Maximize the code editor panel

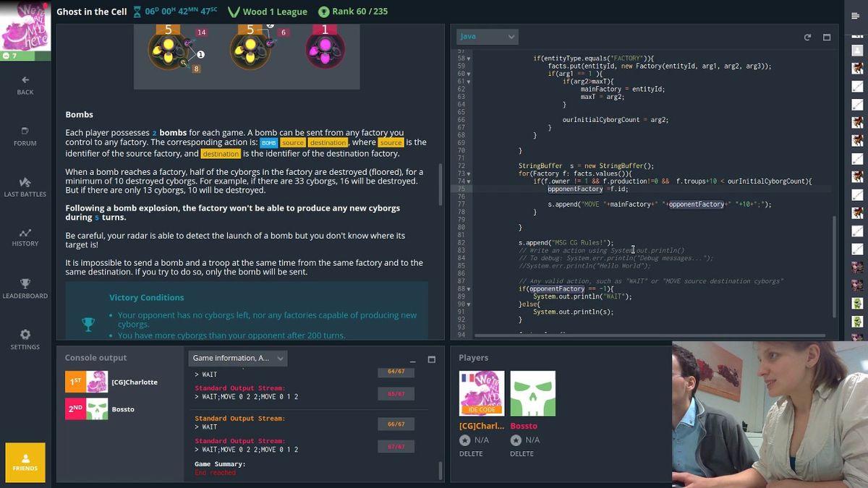click(827, 37)
